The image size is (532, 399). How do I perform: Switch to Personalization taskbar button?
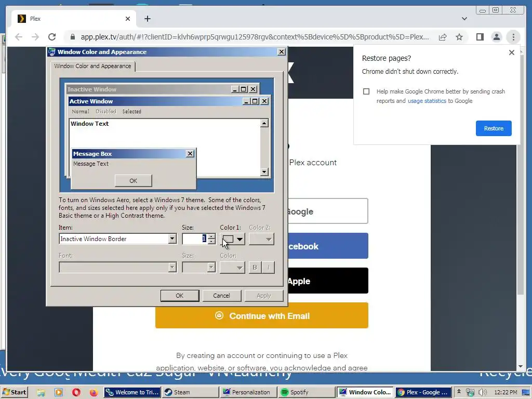pos(249,392)
